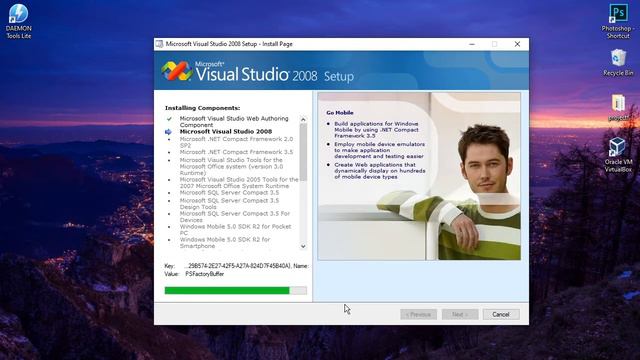Launch Oracle VM VirtualBox desktop icon
The height and width of the screenshot is (360, 640).
click(618, 154)
